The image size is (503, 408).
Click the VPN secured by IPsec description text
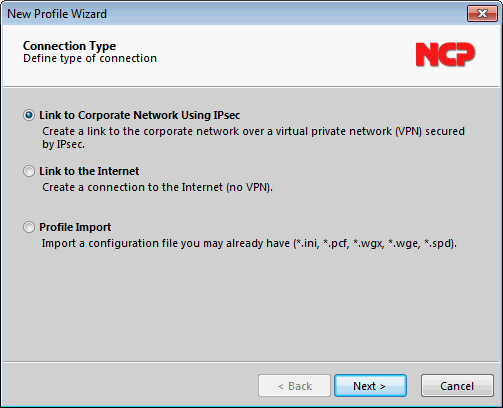pyautogui.click(x=253, y=138)
